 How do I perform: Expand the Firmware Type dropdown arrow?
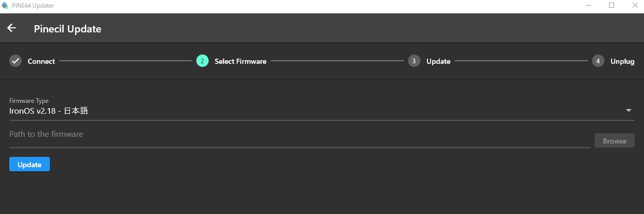pyautogui.click(x=629, y=111)
